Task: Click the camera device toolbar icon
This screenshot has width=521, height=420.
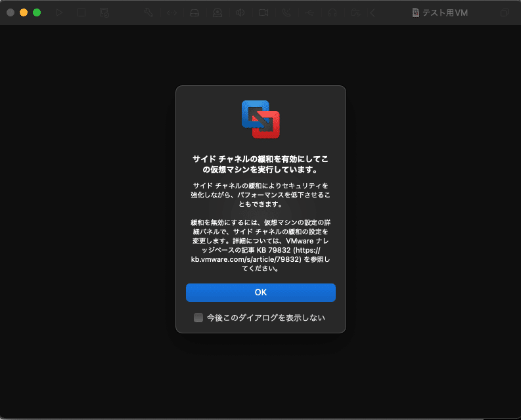Action: click(263, 12)
